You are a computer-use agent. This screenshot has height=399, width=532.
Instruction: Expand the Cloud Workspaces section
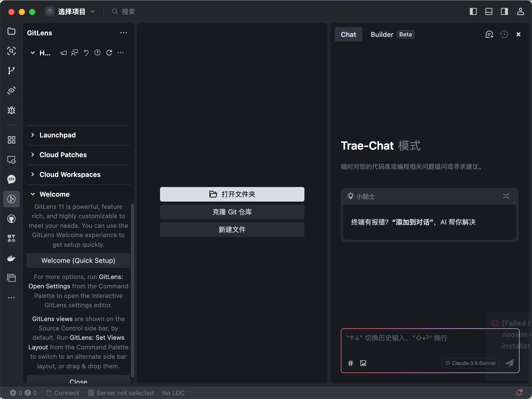70,175
